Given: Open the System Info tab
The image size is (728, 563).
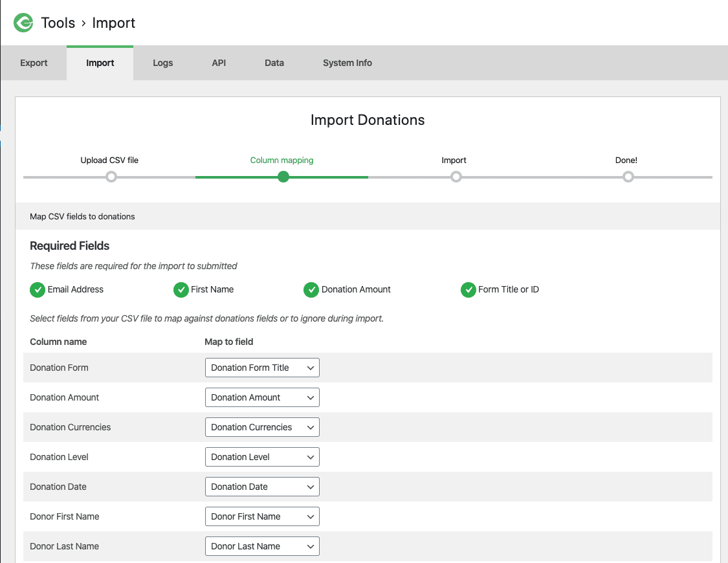Looking at the screenshot, I should point(347,63).
